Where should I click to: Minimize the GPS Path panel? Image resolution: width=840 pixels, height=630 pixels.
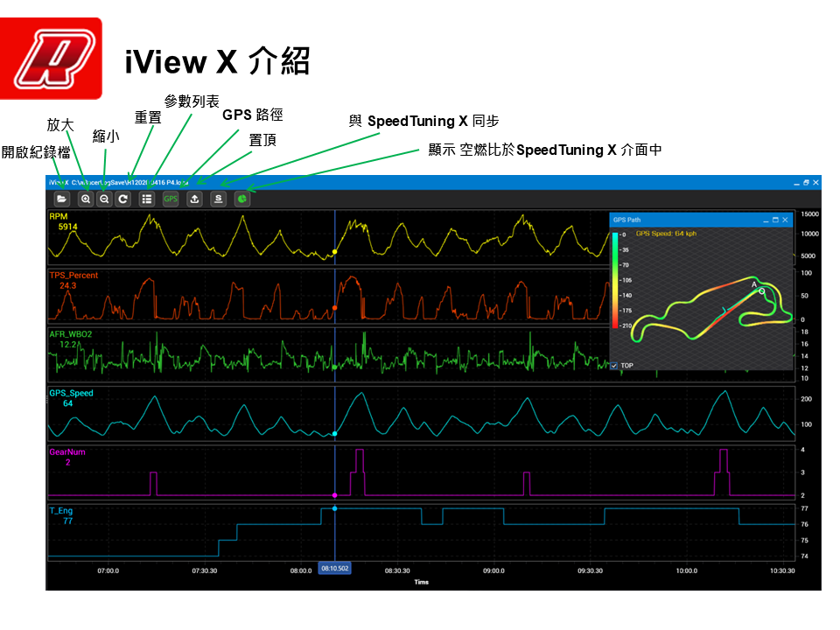765,220
